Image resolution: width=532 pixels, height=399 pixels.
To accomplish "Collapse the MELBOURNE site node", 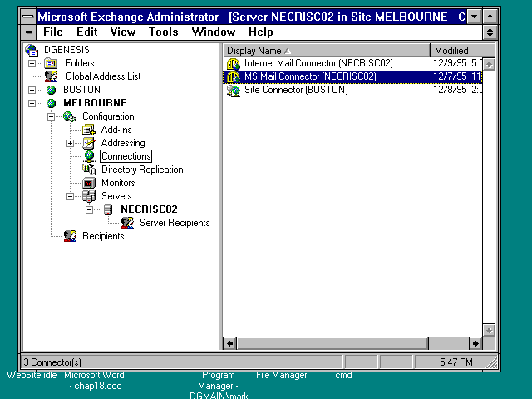I will pyautogui.click(x=32, y=103).
